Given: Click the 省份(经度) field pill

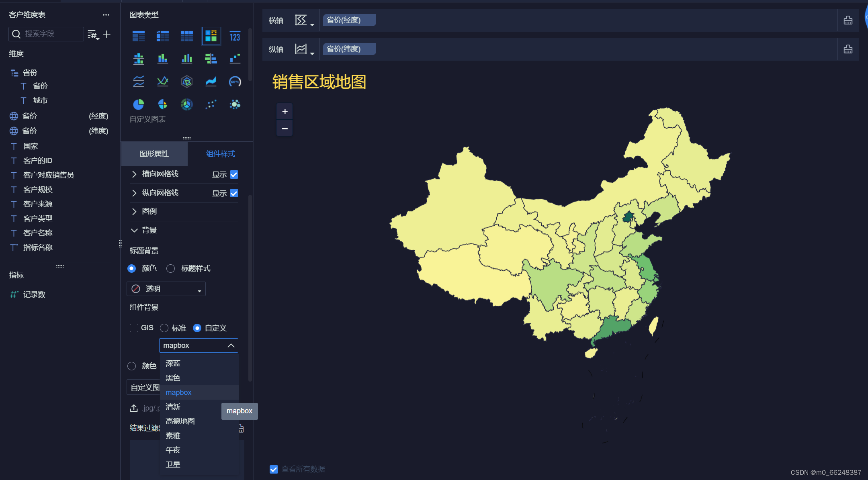Looking at the screenshot, I should point(350,20).
